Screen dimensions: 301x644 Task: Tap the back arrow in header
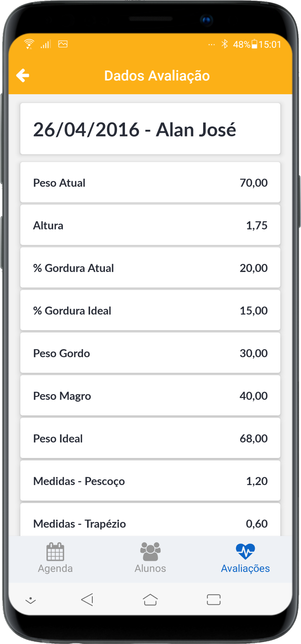click(23, 75)
